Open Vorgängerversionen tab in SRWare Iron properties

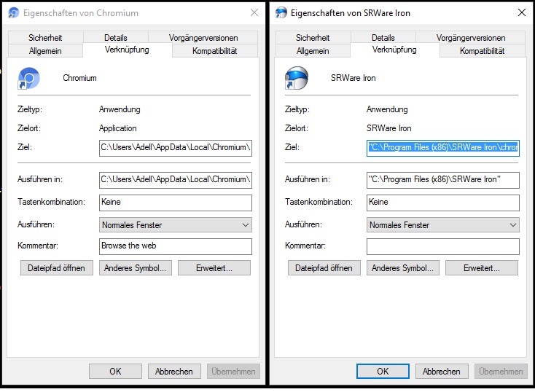pyautogui.click(x=471, y=38)
